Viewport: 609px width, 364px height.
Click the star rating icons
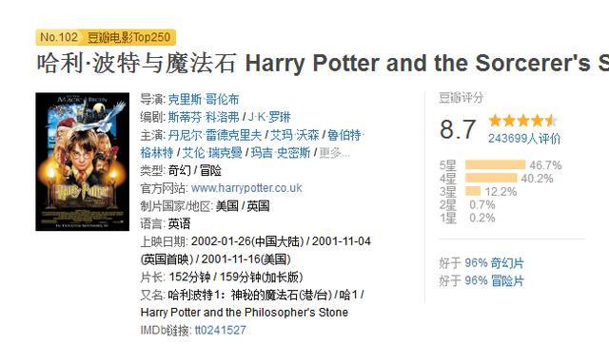pos(522,121)
